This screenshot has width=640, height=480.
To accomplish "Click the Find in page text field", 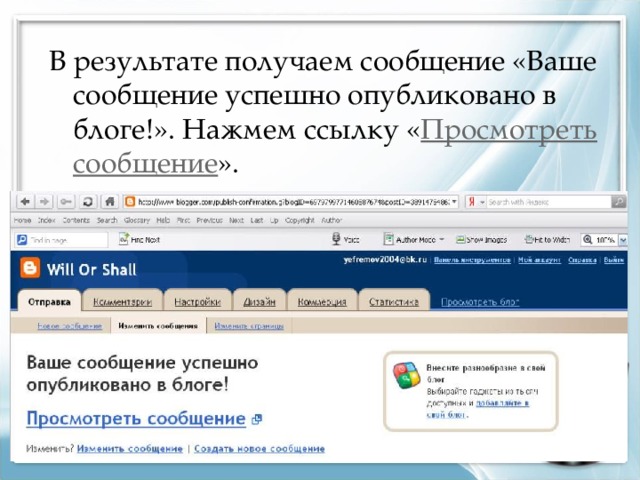I will point(67,240).
